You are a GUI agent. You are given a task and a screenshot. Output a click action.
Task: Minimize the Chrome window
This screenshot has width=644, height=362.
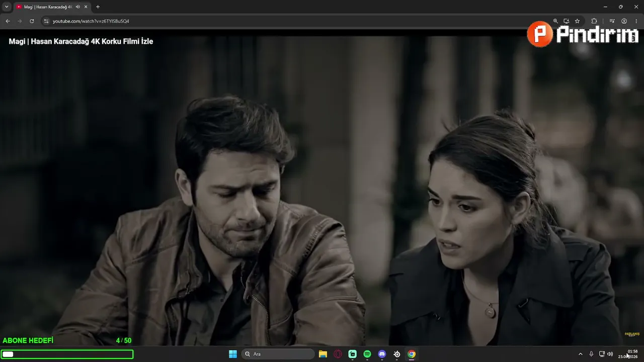pos(605,7)
